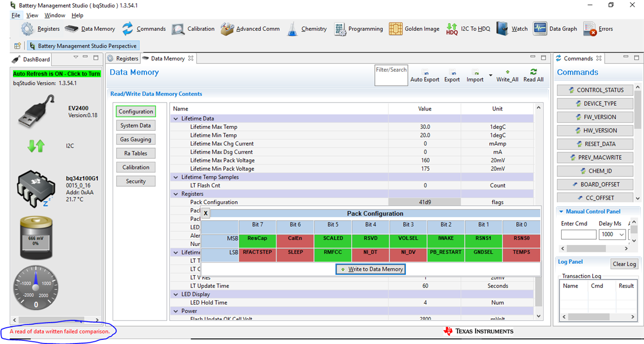
Task: Collapse the Registers group
Action: tap(176, 194)
